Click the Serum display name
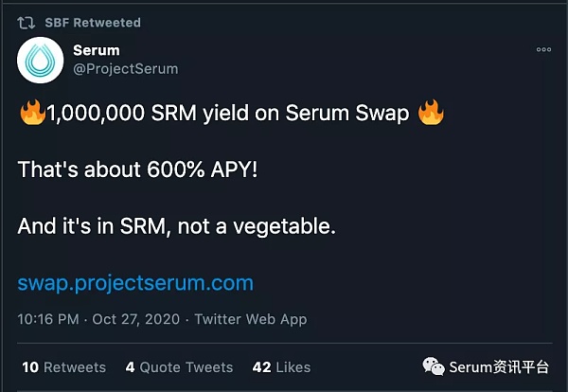 pyautogui.click(x=97, y=50)
